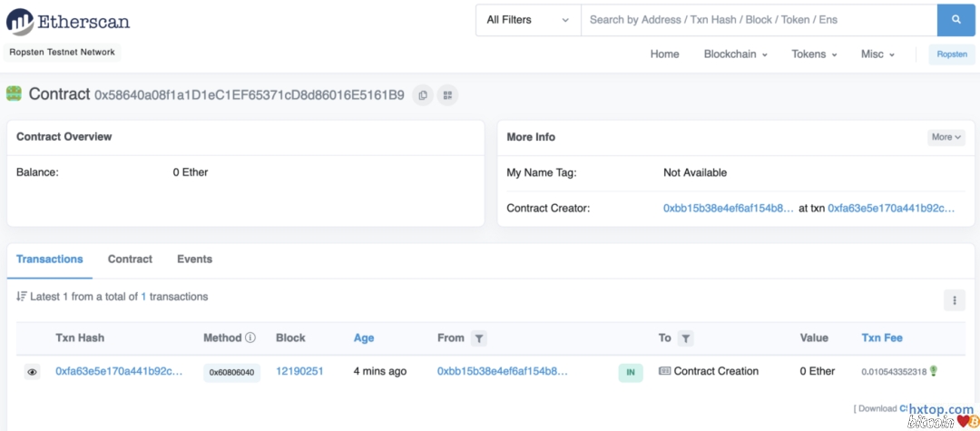Viewport: 980px width, 431px height.
Task: Click the blue search magnifier button
Action: coord(955,20)
